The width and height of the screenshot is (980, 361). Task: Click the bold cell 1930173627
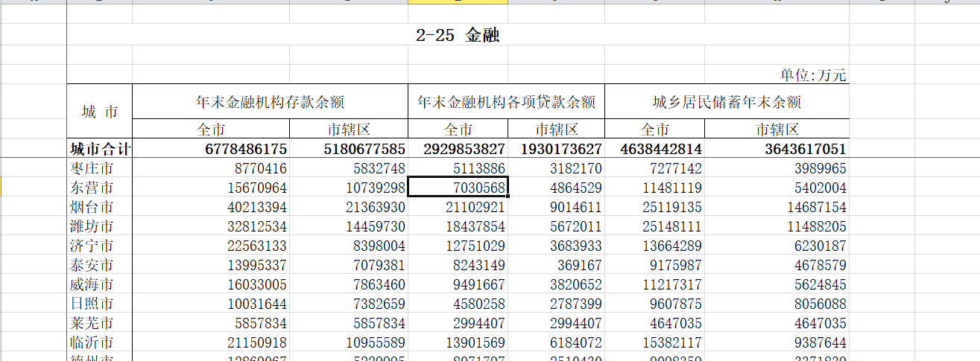556,149
